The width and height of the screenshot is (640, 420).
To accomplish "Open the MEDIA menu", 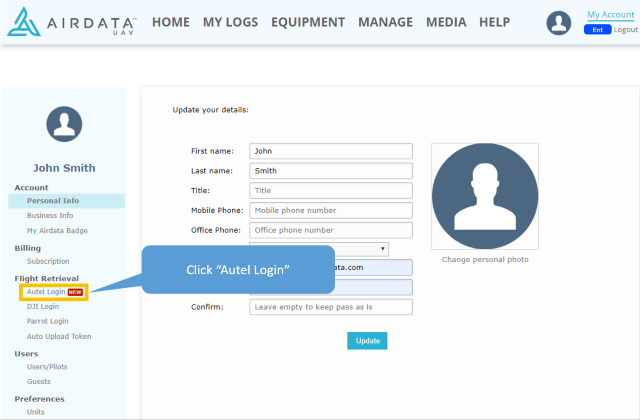I will [x=446, y=22].
